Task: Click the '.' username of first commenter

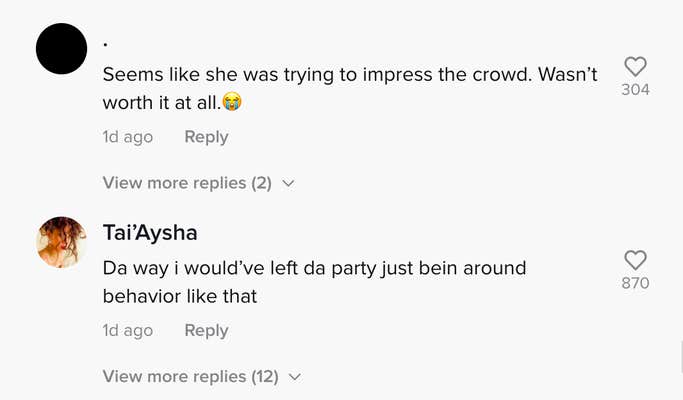Action: [106, 44]
